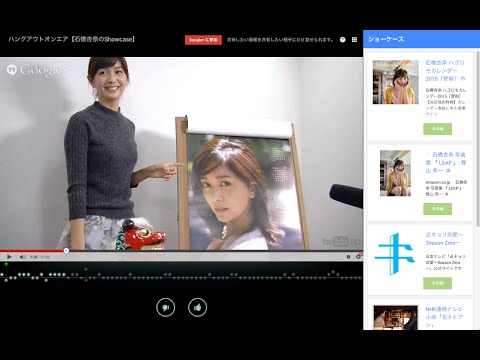Click the 写真集「LEAP」 title link
The height and width of the screenshot is (360, 480).
pyautogui.click(x=446, y=162)
